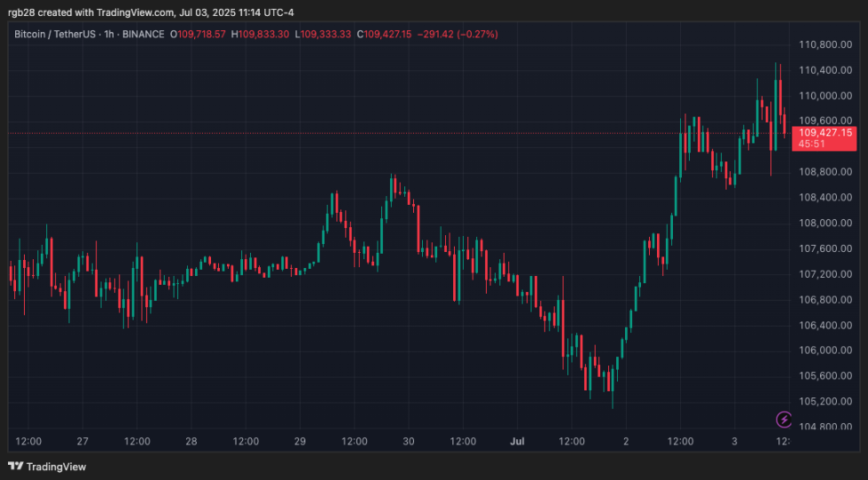Click the 104,800.00 price axis label
Viewport: 868px width, 480px height.
pos(819,427)
